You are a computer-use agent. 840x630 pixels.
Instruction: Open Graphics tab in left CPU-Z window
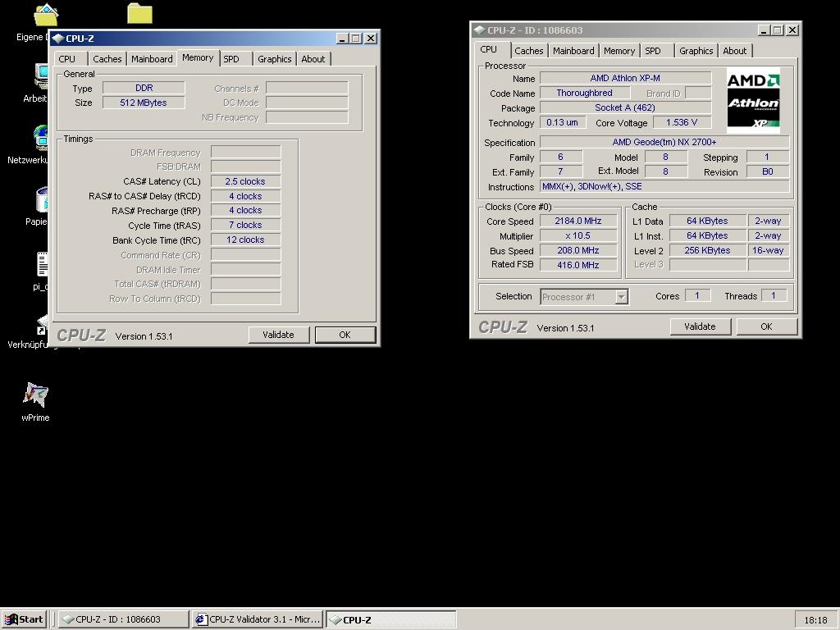point(274,59)
